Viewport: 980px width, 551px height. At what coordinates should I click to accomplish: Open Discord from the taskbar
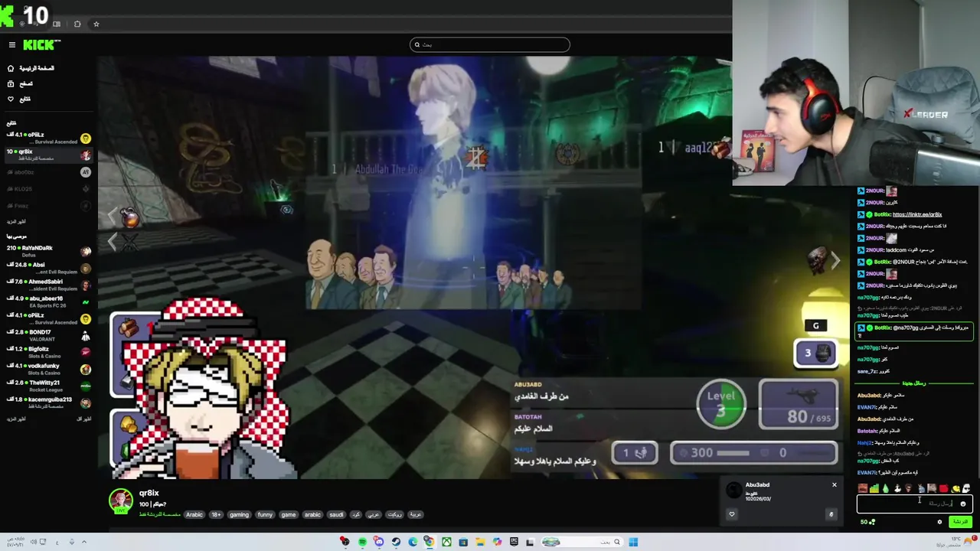pos(379,542)
